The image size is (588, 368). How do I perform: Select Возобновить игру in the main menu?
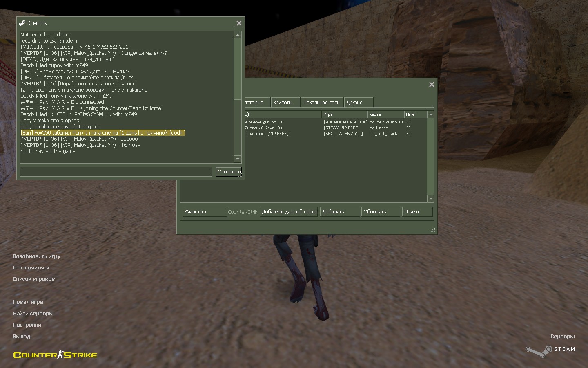pyautogui.click(x=36, y=256)
